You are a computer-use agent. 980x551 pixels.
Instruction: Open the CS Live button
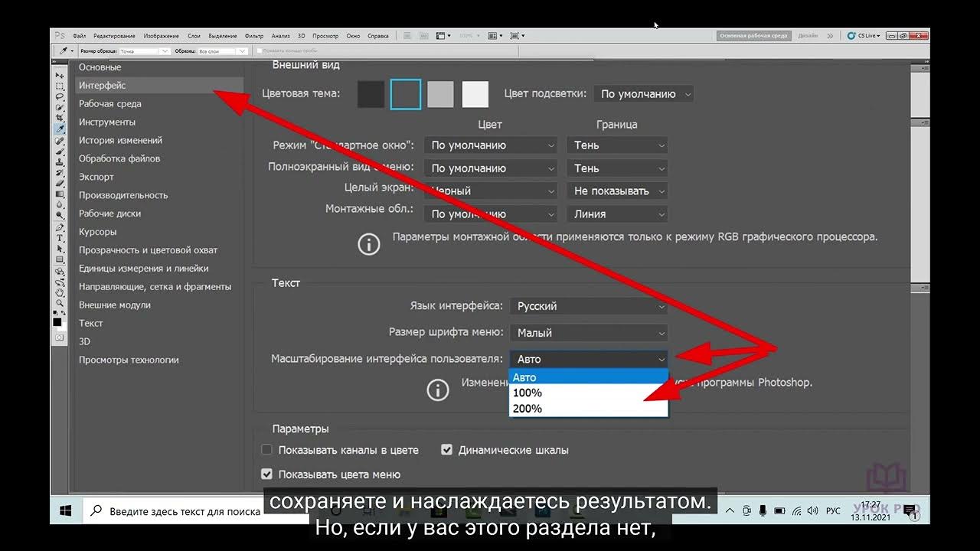[x=864, y=35]
